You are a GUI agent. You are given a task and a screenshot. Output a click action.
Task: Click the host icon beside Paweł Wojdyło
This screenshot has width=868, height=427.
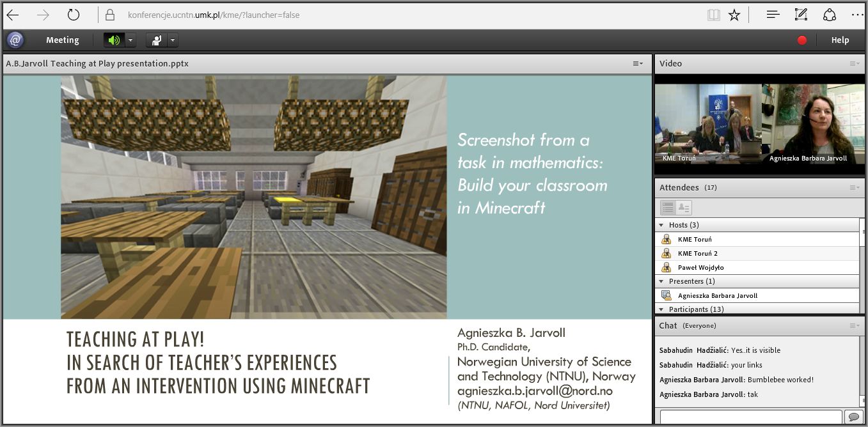[x=666, y=267]
